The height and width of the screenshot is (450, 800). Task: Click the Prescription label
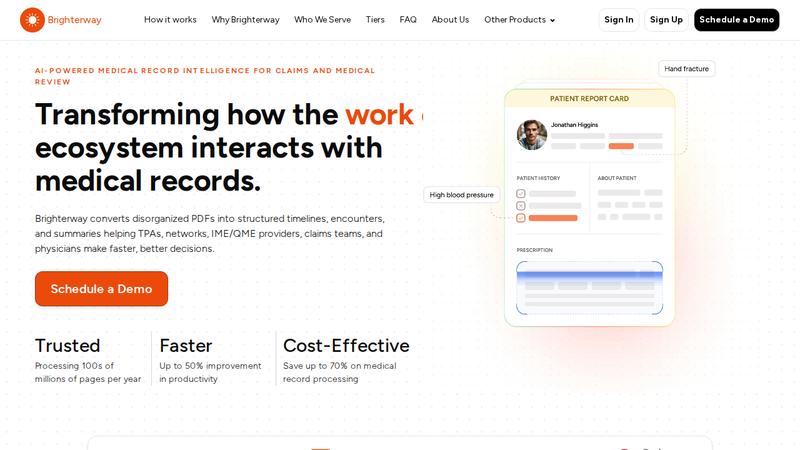point(534,250)
